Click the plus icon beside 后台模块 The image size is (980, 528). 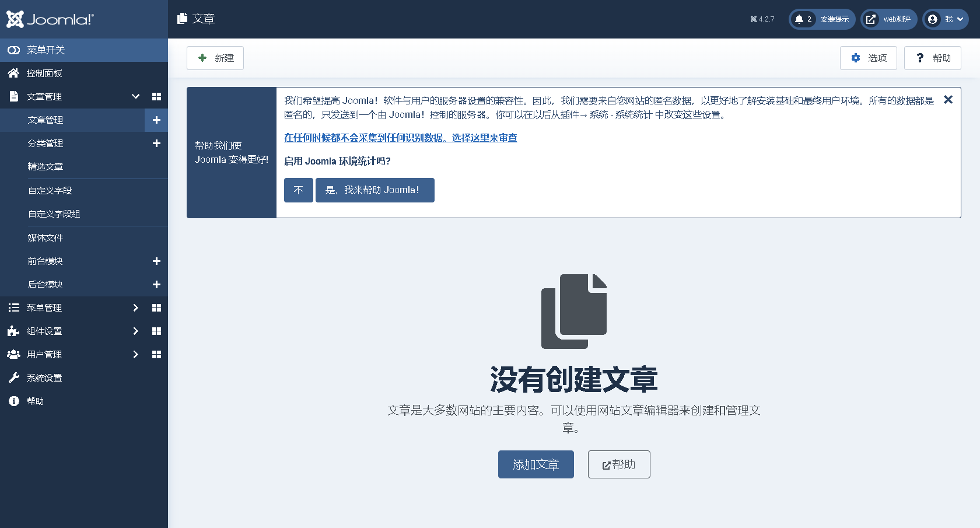[x=156, y=285]
